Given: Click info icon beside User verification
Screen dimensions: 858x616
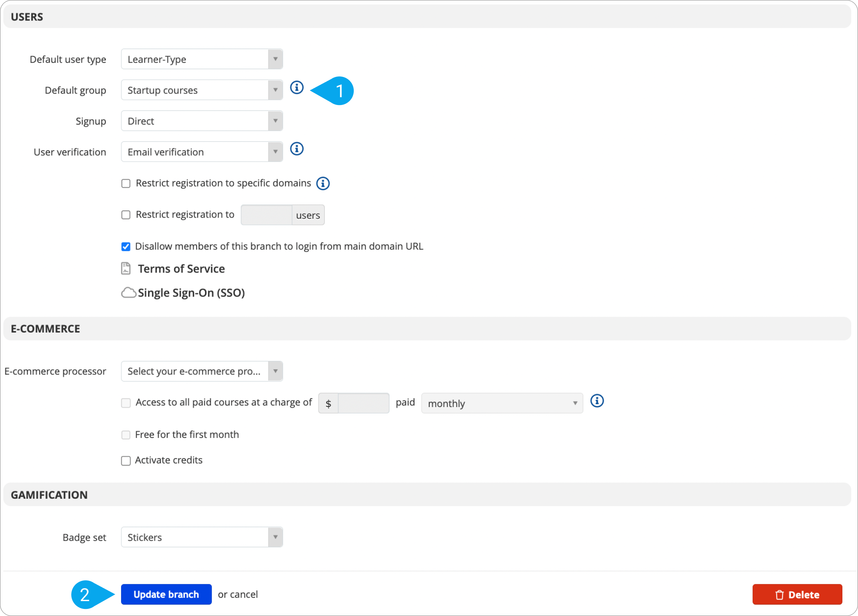Looking at the screenshot, I should click(297, 149).
